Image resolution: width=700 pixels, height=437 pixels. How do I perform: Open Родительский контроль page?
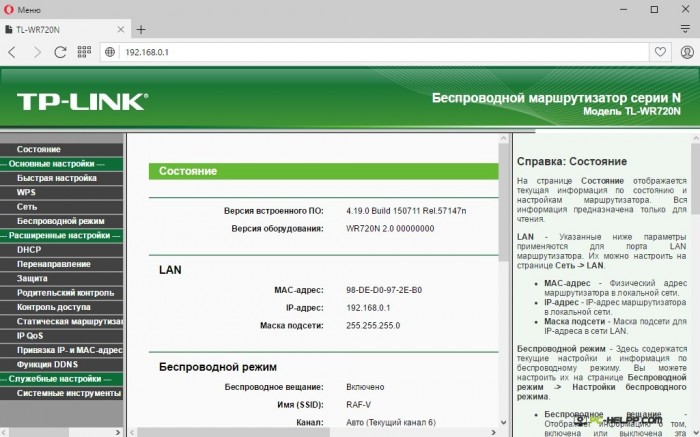click(65, 293)
